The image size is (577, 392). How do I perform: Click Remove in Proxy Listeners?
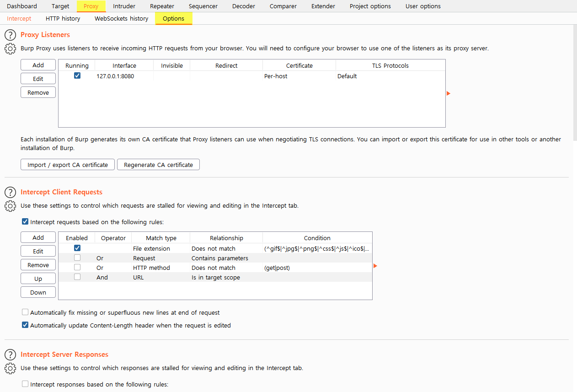[x=38, y=92]
